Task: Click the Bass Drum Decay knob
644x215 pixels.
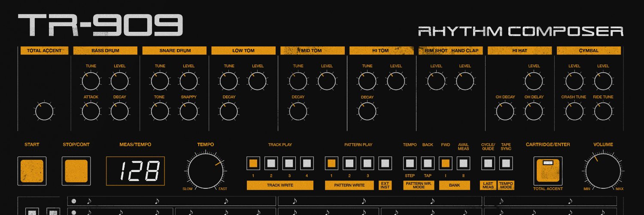Action: pos(120,111)
